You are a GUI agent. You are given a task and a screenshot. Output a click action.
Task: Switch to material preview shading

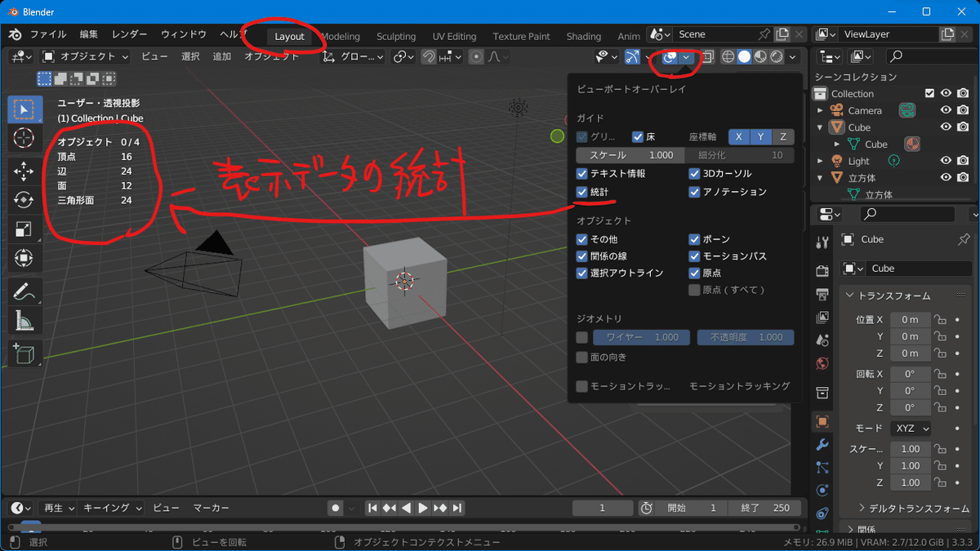pos(760,56)
